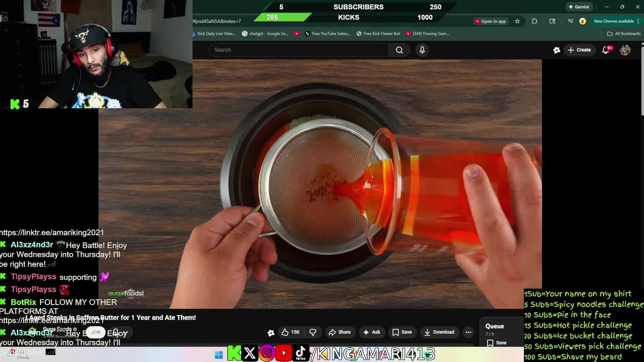Click the YouTube search magnifier button
Image resolution: width=644 pixels, height=362 pixels.
[399, 50]
